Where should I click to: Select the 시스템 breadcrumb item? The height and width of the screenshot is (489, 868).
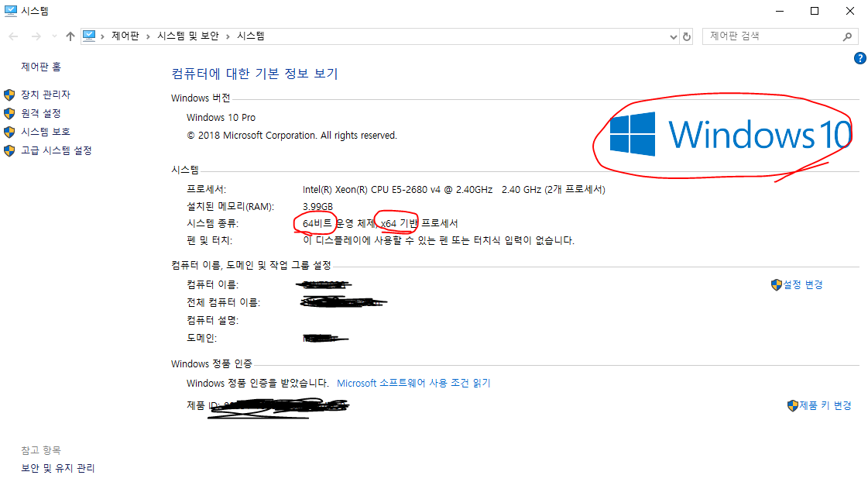tap(251, 36)
